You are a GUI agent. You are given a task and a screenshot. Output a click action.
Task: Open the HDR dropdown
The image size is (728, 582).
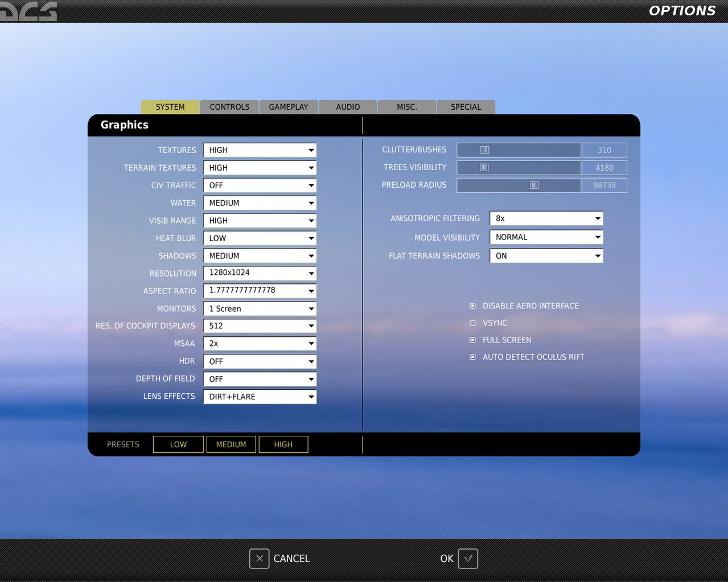click(x=260, y=362)
